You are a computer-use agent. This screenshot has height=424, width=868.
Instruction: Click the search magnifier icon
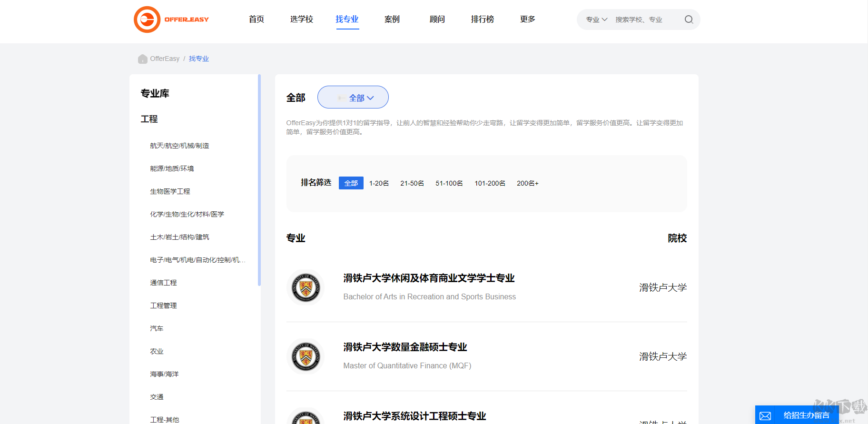pos(689,20)
